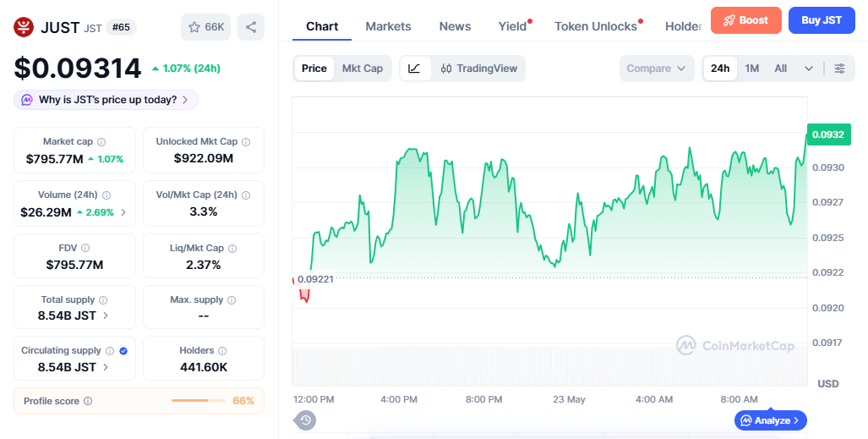Click the JUST token logo icon
This screenshot has width=868, height=439.
(24, 27)
